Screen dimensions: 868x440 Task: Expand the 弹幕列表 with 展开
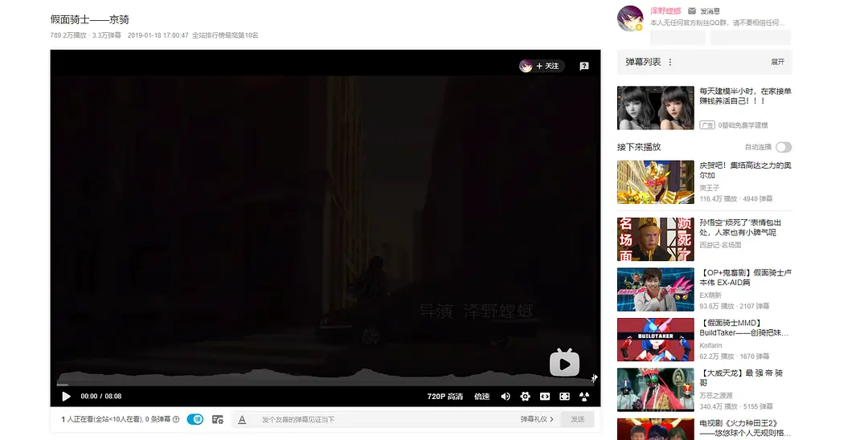pos(777,62)
